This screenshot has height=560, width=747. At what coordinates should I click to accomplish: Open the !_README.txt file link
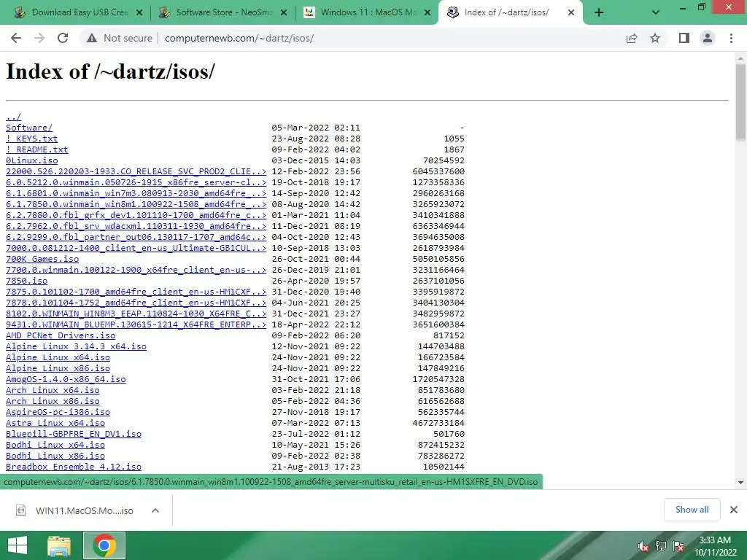pos(36,149)
